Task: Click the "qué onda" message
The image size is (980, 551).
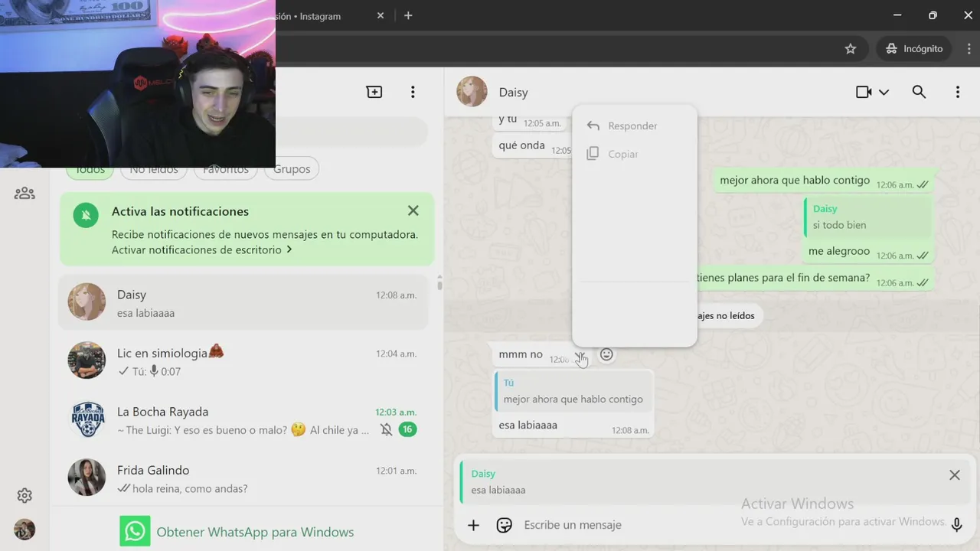Action: click(521, 145)
